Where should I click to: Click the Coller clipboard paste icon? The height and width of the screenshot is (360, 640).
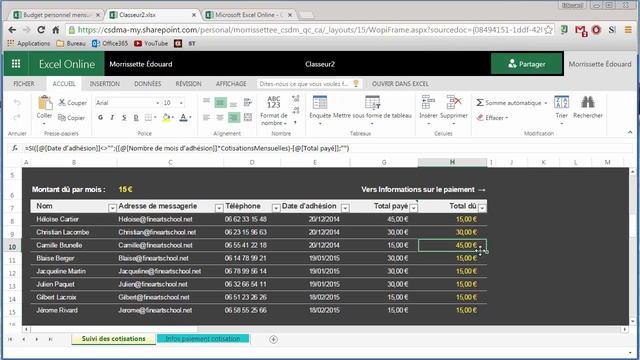point(44,103)
